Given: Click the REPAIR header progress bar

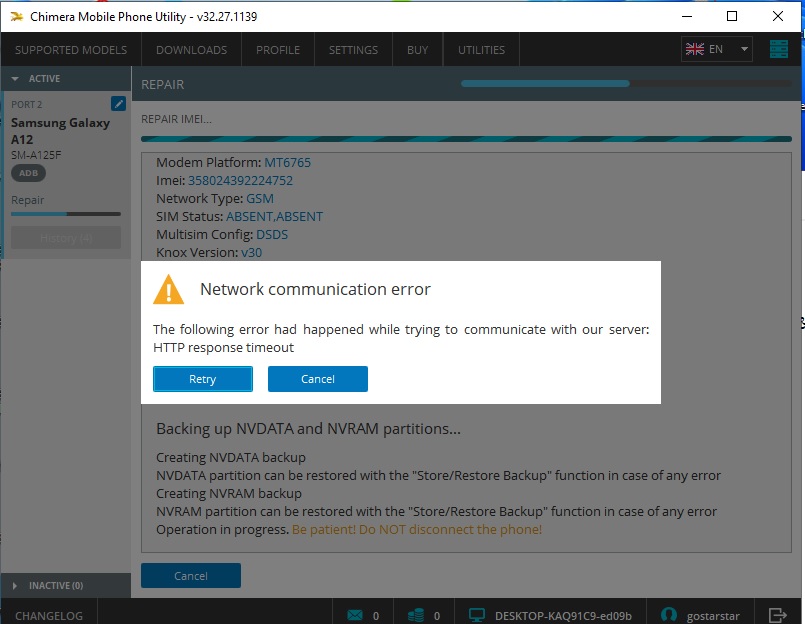Looking at the screenshot, I should click(626, 84).
